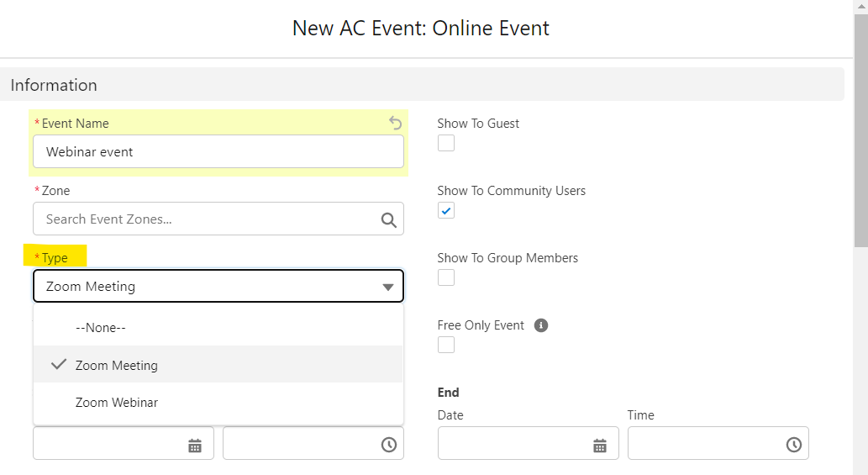Click the Type dropdown arrow
Screen dimensions: 868x475
tap(387, 288)
